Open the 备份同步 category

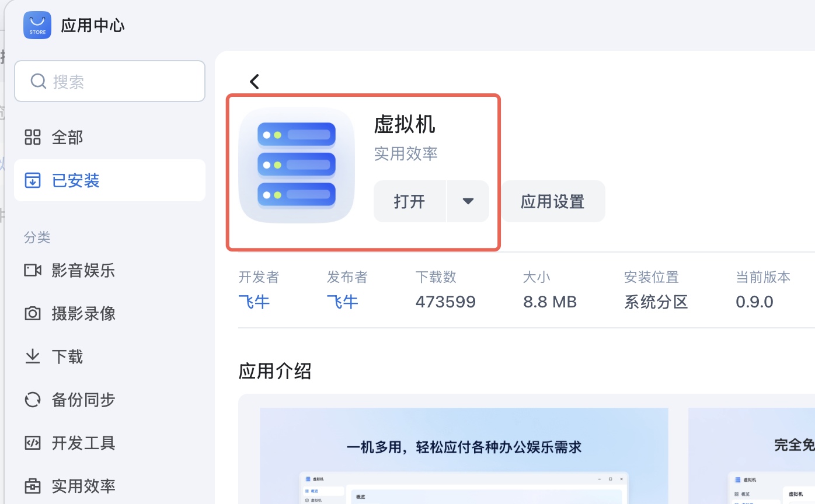(110, 400)
